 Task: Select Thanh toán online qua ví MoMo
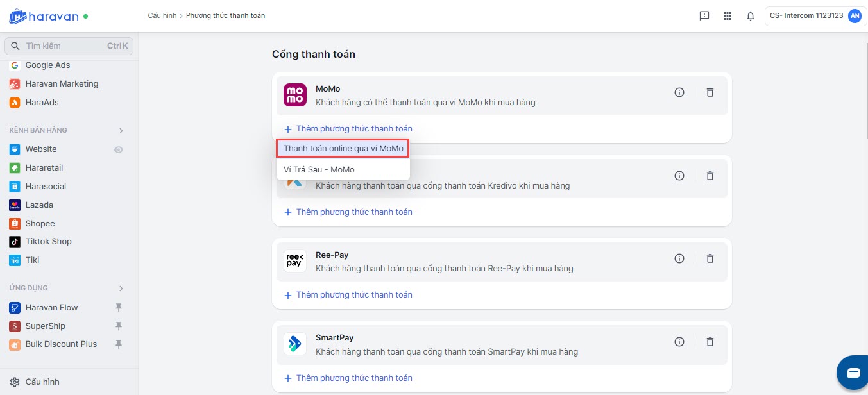(x=343, y=149)
